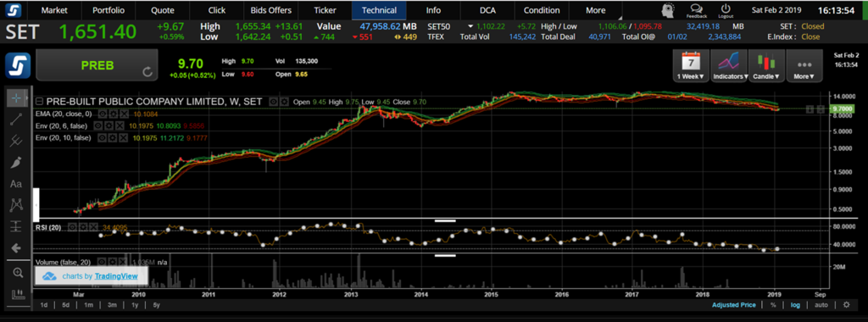Screen dimensions: 868x322
Task: Remove the EMA (20, close, 0) indicator
Action: click(124, 114)
